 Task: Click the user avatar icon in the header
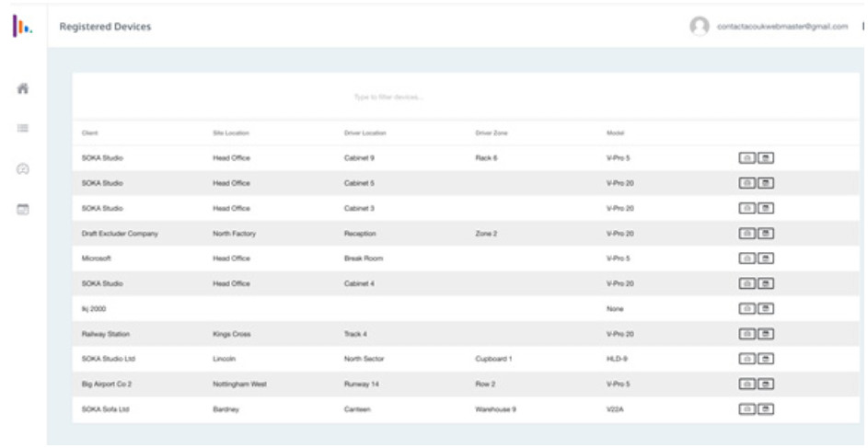(700, 25)
